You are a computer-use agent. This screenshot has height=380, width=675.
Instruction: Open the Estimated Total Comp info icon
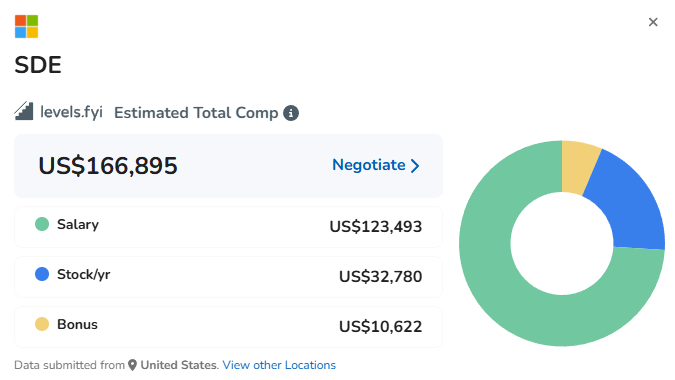point(291,113)
